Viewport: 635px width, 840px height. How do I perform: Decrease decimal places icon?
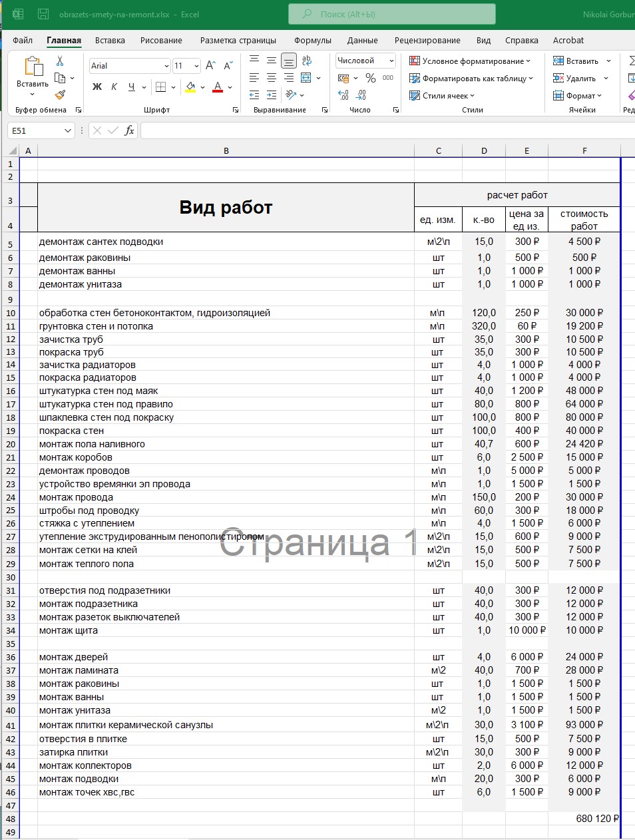pyautogui.click(x=360, y=95)
